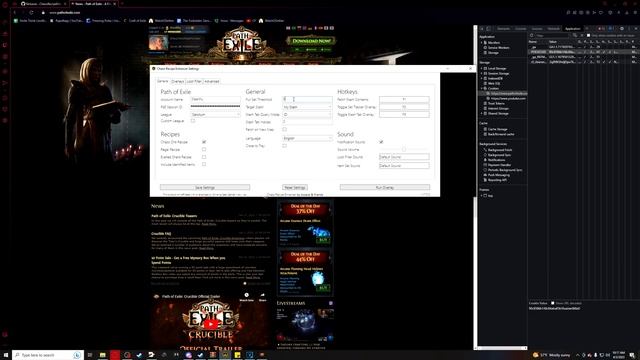Viewport: 640px width, 360px height.
Task: Open the Loot Filter settings tab
Action: (x=194, y=82)
